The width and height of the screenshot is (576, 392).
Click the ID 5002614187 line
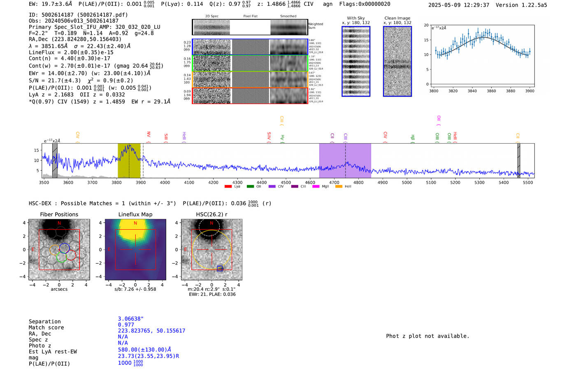coord(78,15)
